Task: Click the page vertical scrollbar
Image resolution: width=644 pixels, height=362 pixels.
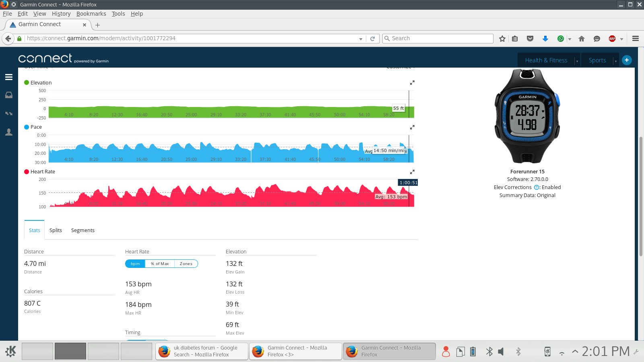Action: pyautogui.click(x=641, y=196)
